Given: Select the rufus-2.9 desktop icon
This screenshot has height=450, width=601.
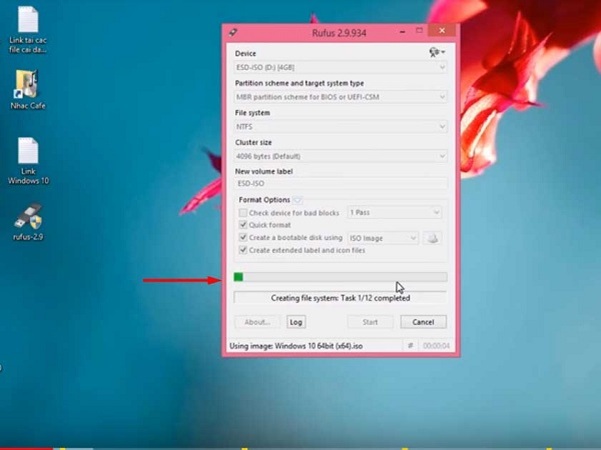Looking at the screenshot, I should pos(28,222).
